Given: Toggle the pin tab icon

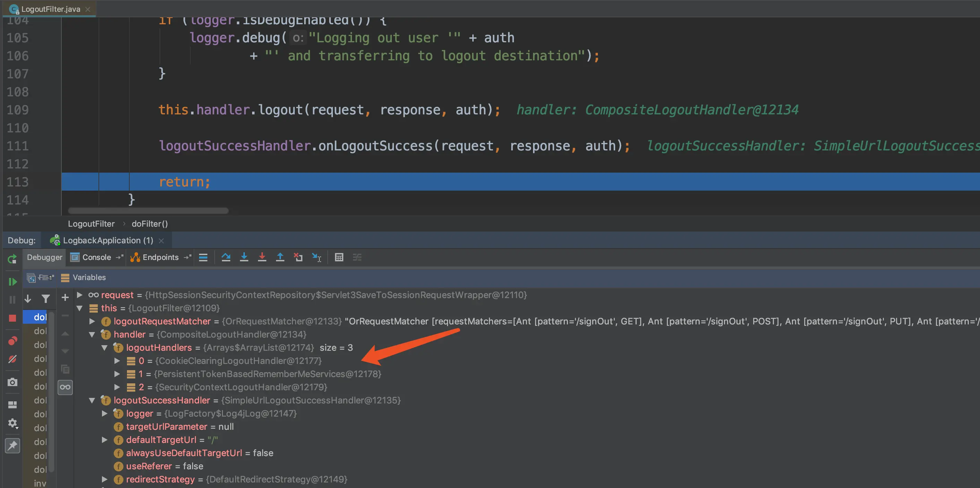Looking at the screenshot, I should (x=12, y=446).
